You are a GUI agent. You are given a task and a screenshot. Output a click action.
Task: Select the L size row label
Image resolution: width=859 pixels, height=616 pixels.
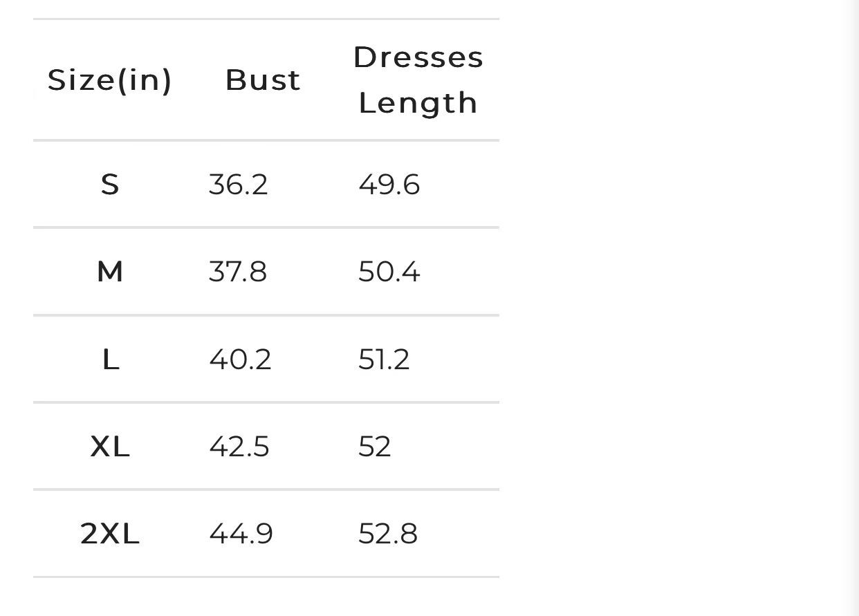click(110, 360)
